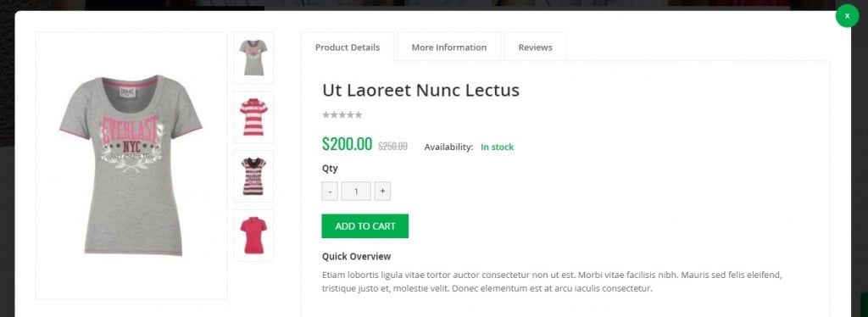868x317 pixels.
Task: Select the grey Everlast t-shirt thumbnail
Action: click(x=253, y=58)
